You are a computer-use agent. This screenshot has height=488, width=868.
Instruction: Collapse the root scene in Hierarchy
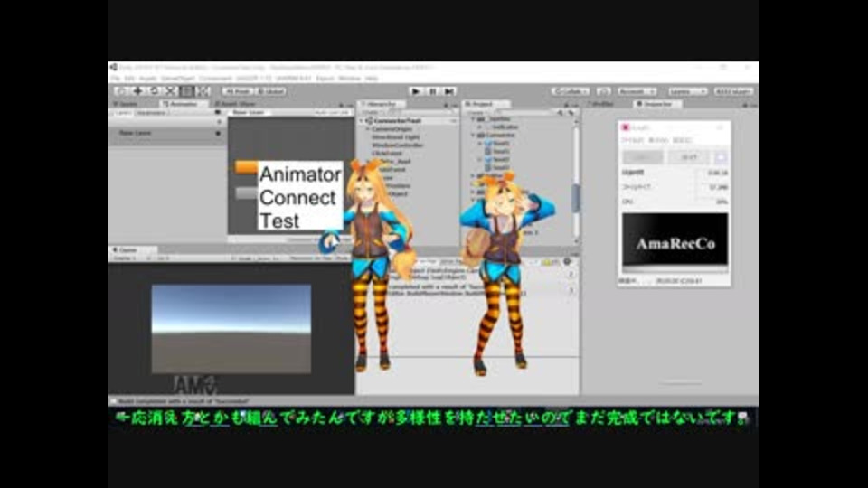click(362, 120)
